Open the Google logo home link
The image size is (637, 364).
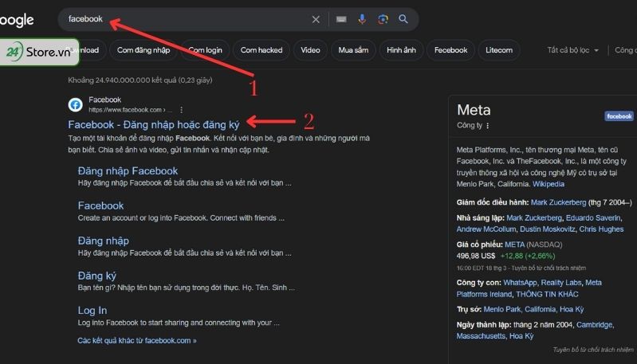(16, 20)
